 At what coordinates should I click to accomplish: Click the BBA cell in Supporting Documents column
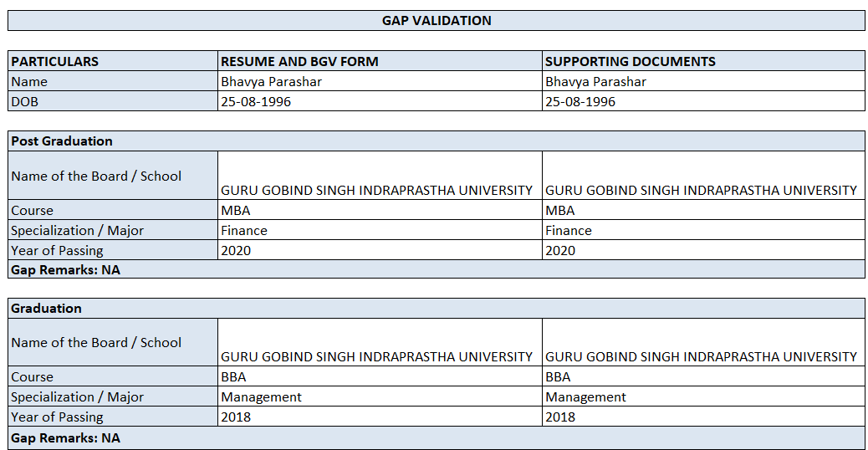703,377
